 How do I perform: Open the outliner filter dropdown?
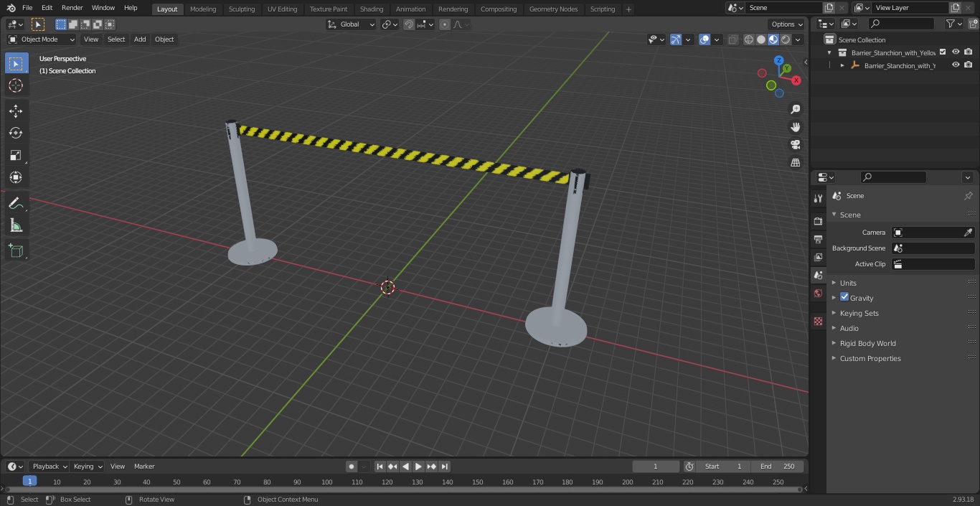pos(953,24)
